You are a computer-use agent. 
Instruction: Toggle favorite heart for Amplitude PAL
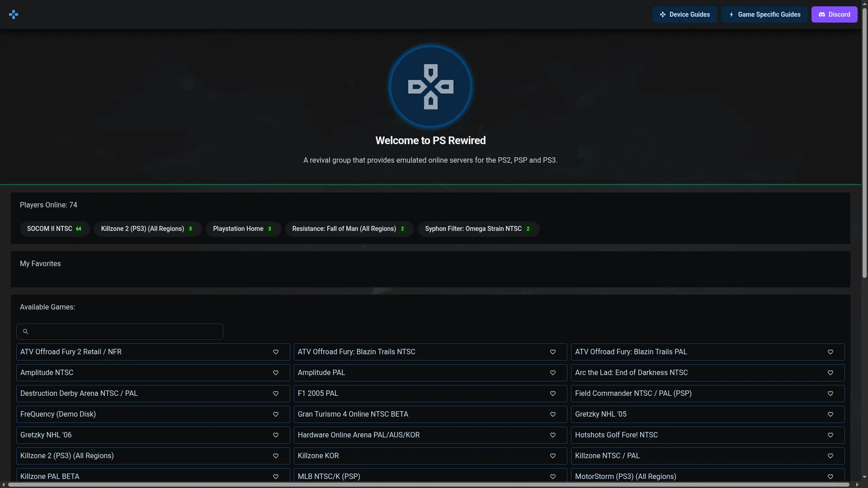pos(553,373)
